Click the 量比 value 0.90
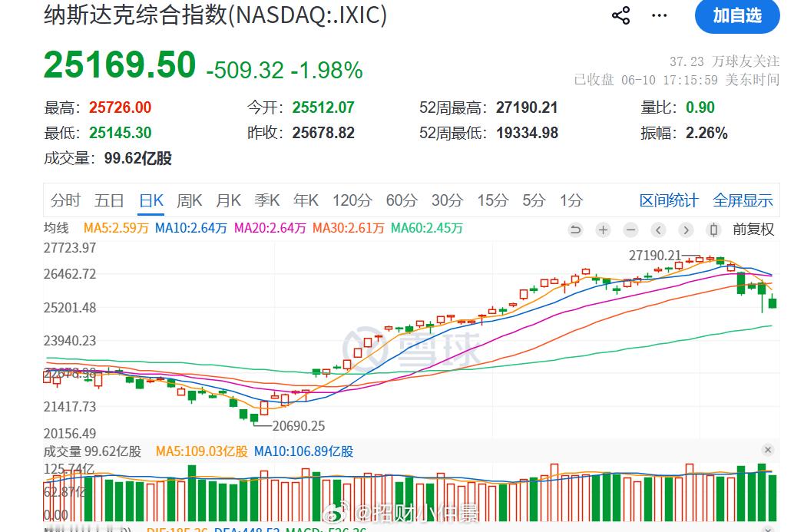The height and width of the screenshot is (532, 804). click(x=700, y=107)
